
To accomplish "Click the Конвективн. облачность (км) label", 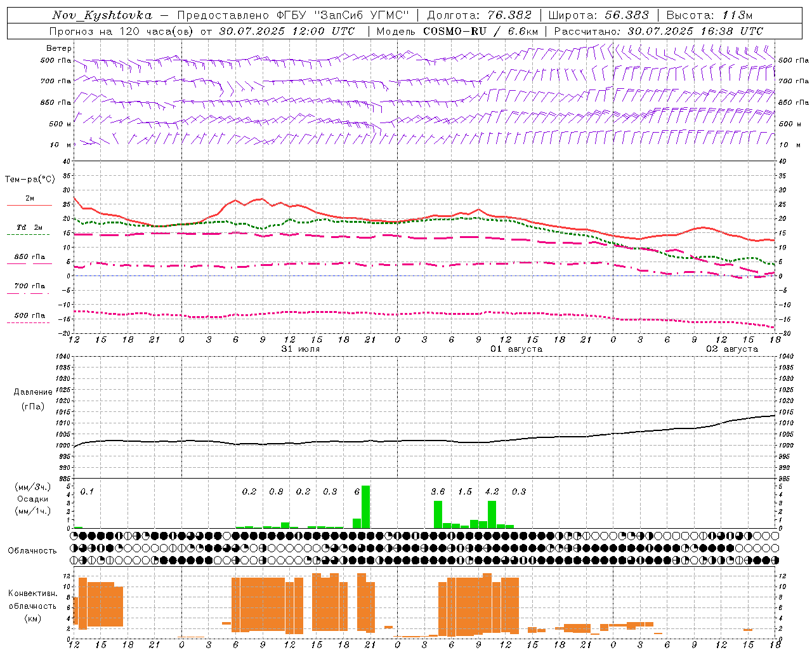I will (x=32, y=606).
